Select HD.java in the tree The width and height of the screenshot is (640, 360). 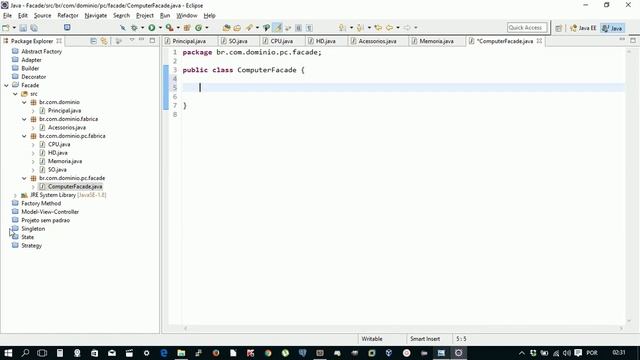58,153
